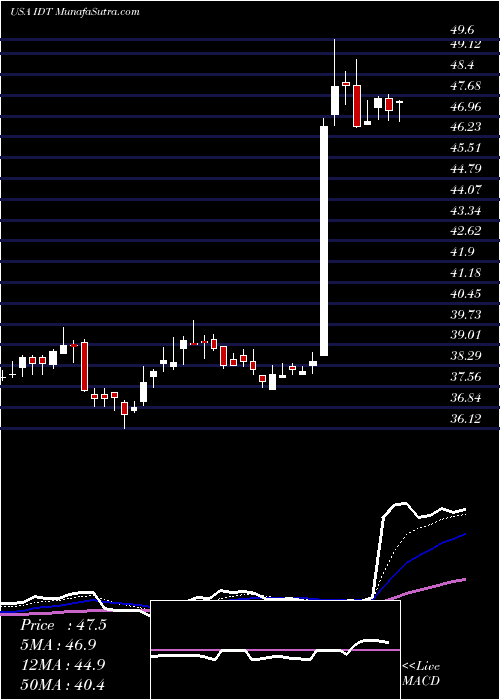The height and width of the screenshot is (700, 500).
Task: Click the 49.6 price axis label
Action: [462, 30]
